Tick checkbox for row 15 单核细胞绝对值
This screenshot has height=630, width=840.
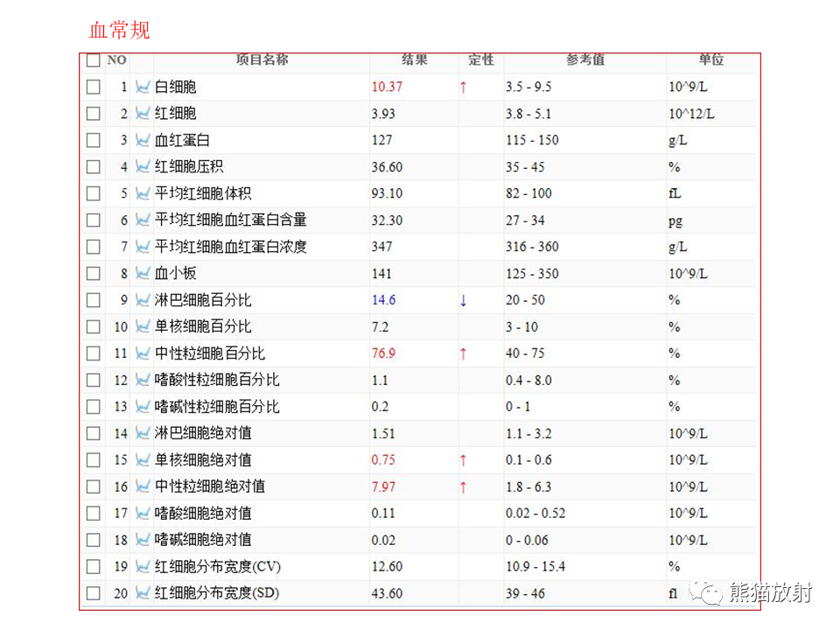pyautogui.click(x=94, y=460)
